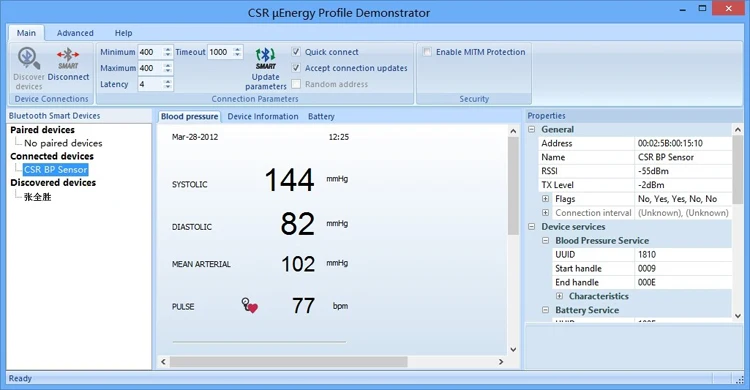
Task: Click the scroll down arrow in the Properties panel
Action: (x=738, y=316)
